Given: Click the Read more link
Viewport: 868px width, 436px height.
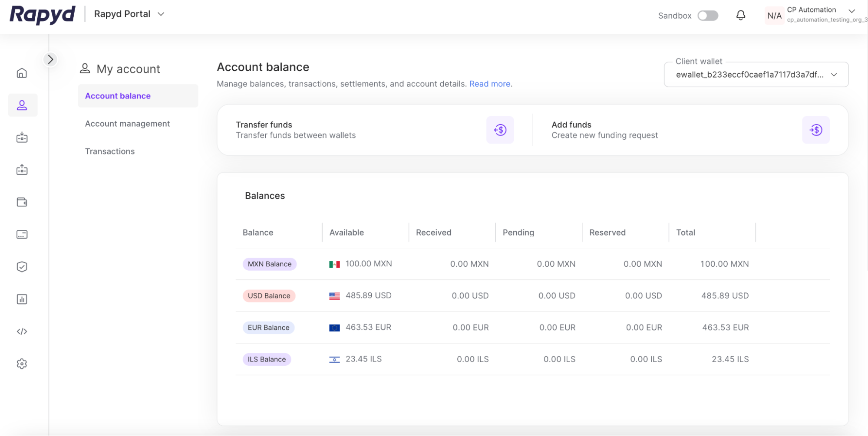Looking at the screenshot, I should pyautogui.click(x=489, y=84).
